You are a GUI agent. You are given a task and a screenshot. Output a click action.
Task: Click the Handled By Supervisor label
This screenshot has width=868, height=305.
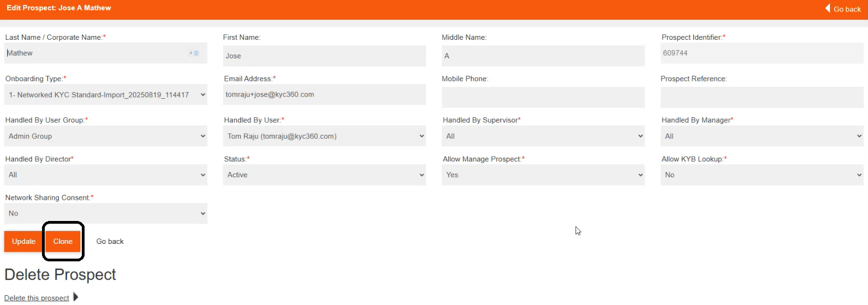coord(482,120)
